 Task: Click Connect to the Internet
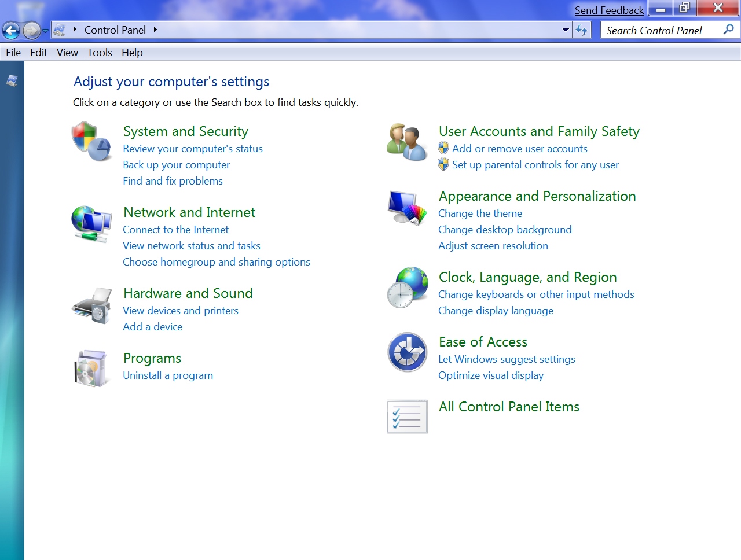click(x=175, y=230)
